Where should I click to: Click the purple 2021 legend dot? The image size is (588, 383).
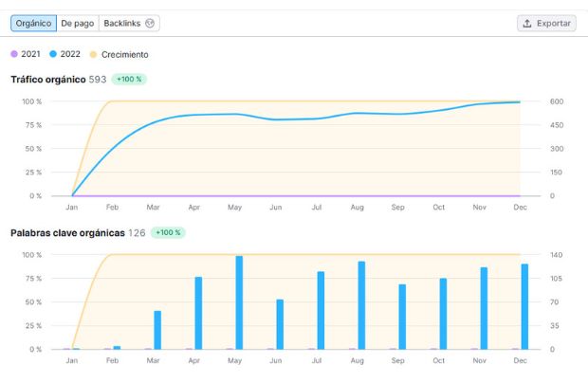[x=14, y=54]
